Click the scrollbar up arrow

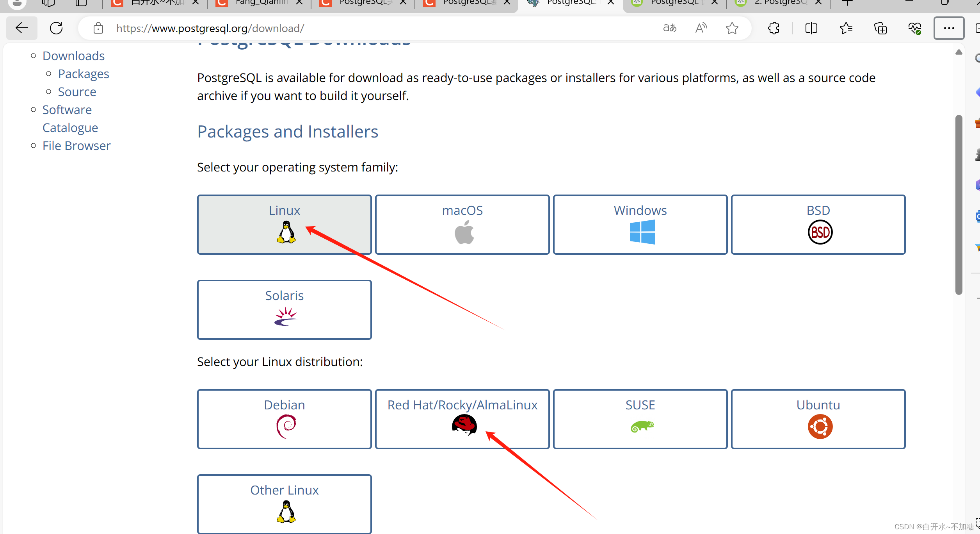tap(959, 52)
